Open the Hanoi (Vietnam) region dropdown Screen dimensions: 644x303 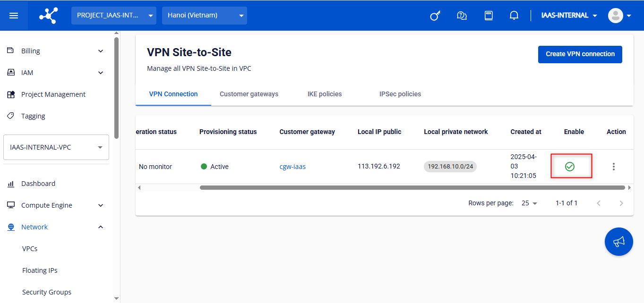204,16
